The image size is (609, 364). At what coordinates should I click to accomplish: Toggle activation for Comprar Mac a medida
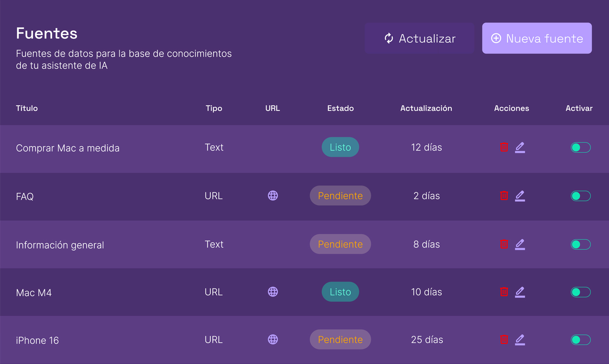tap(580, 148)
